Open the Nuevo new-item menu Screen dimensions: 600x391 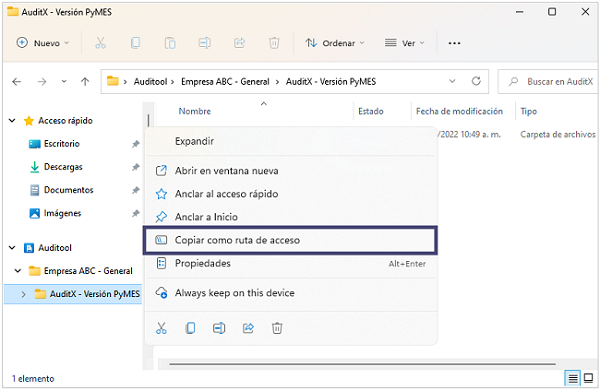[43, 43]
